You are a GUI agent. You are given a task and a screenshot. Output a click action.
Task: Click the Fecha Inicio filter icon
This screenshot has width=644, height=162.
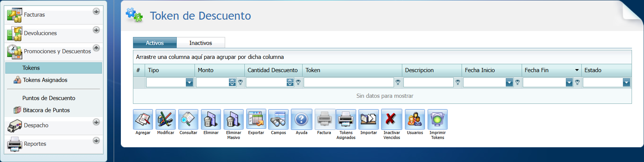pos(517,82)
